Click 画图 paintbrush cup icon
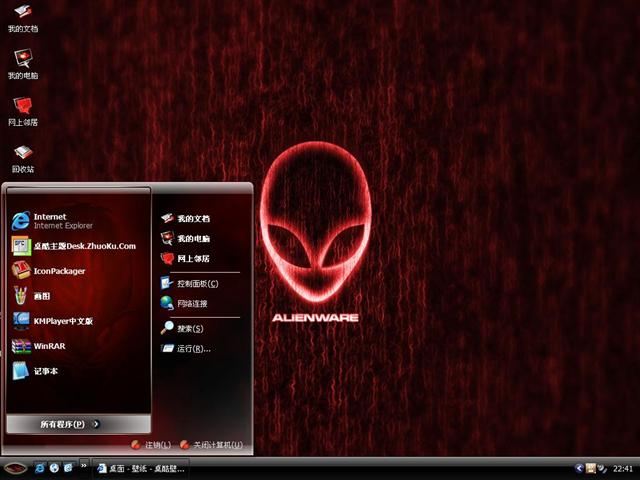This screenshot has height=480, width=640. click(20, 296)
